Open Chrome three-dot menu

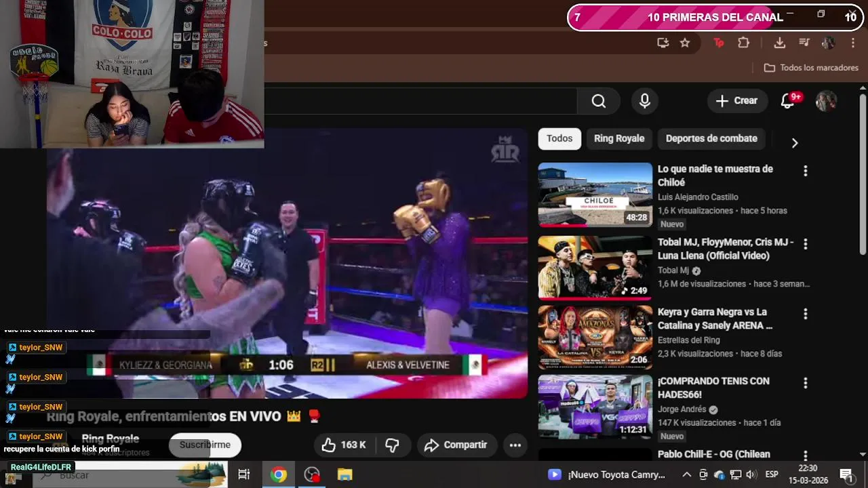click(x=852, y=43)
